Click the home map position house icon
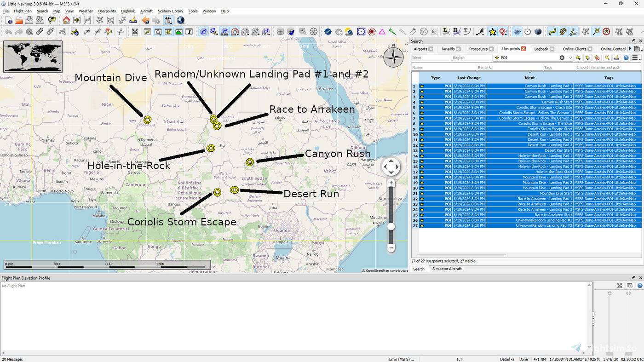The width and height of the screenshot is (644, 362). [x=66, y=20]
